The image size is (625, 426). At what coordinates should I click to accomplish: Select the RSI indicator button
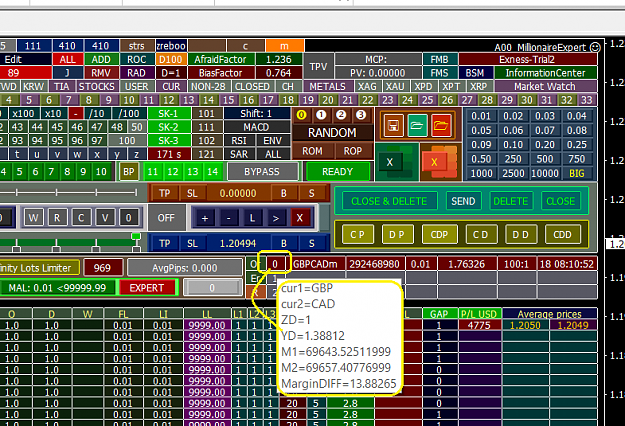click(x=239, y=141)
